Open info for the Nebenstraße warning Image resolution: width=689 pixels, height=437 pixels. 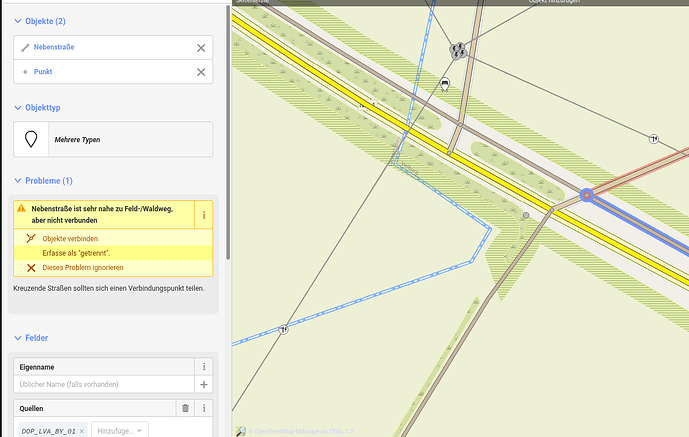point(204,214)
